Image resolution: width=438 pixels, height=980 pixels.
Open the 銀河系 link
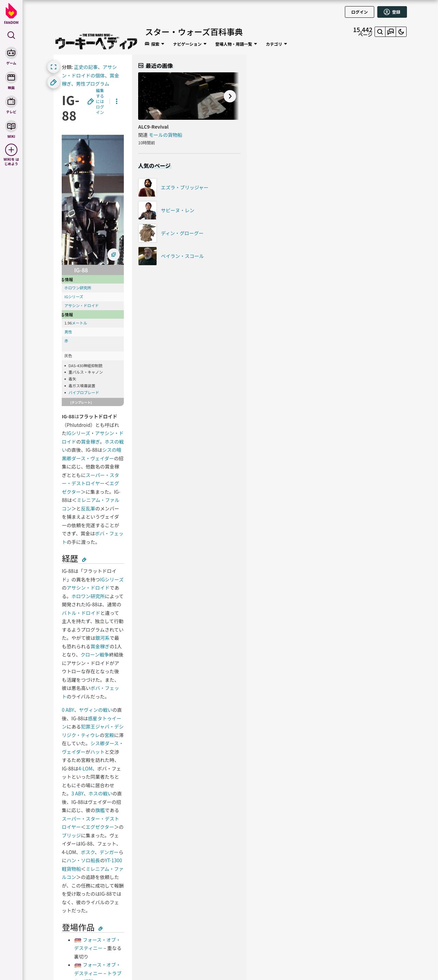click(102, 638)
